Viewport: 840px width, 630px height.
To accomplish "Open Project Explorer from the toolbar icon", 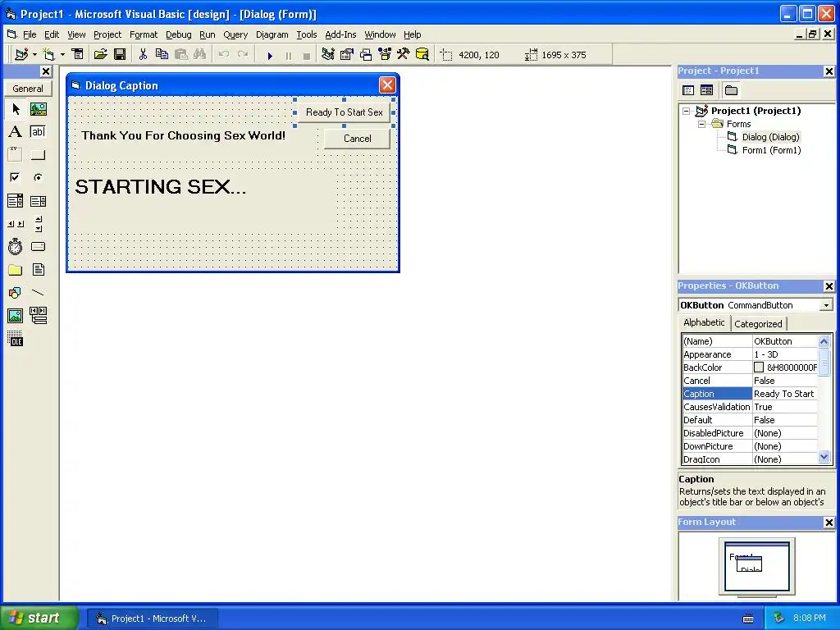I will click(328, 55).
